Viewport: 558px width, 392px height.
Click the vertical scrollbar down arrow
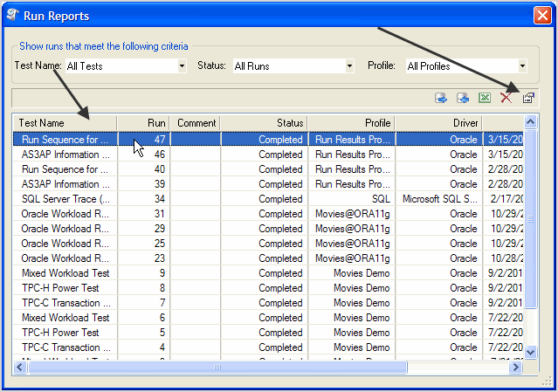[x=530, y=352]
